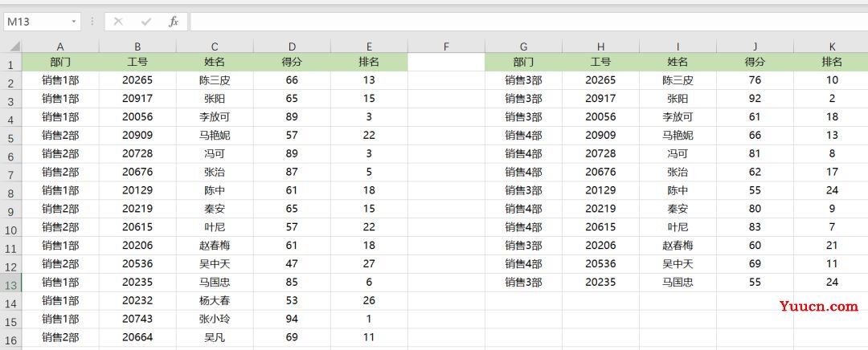Select the row 1 header
Viewport: 868px width, 350px height.
10,63
